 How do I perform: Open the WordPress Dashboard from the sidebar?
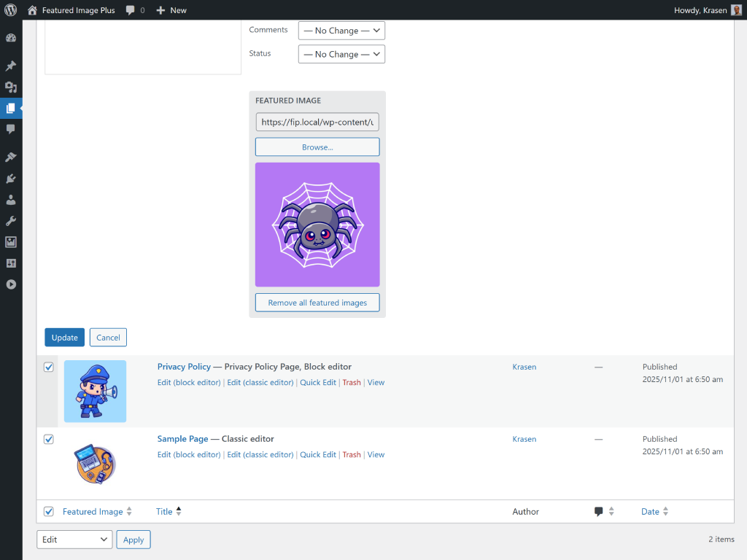tap(11, 36)
